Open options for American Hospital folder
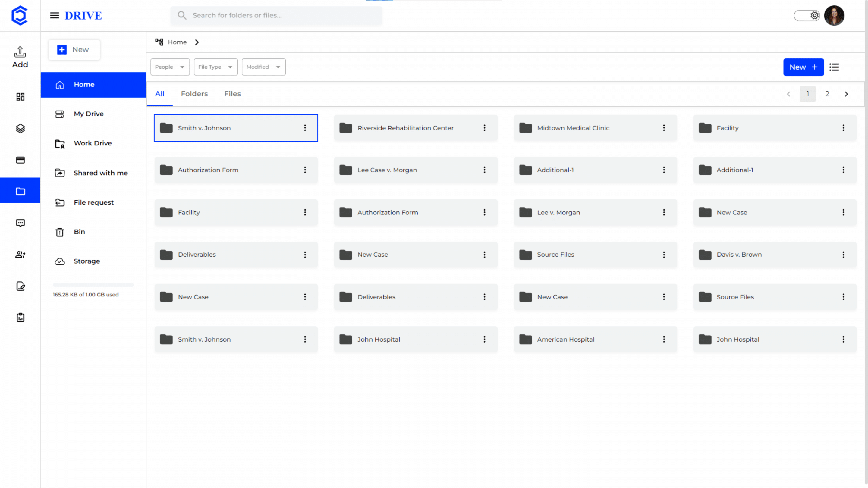The image size is (868, 488). pos(664,339)
